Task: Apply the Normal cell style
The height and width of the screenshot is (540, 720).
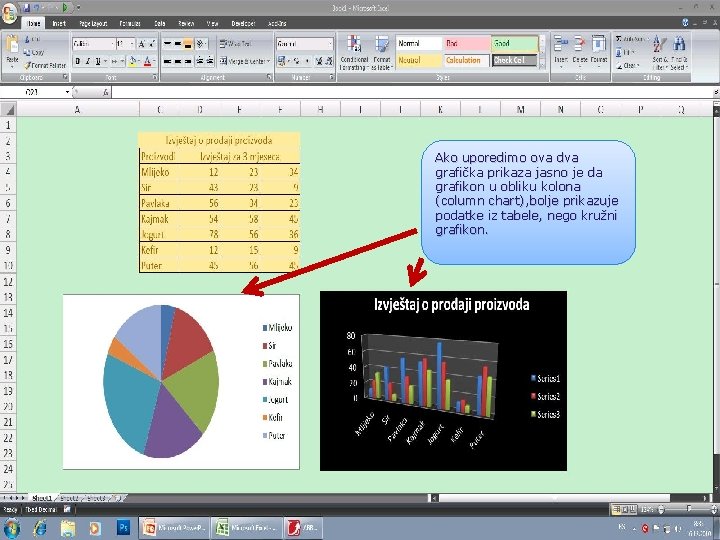Action: point(419,44)
